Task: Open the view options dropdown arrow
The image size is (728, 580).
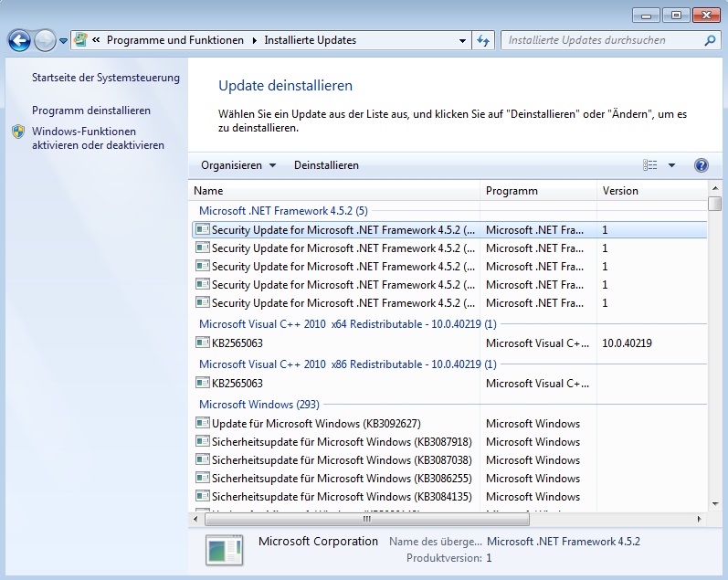Action: (671, 165)
